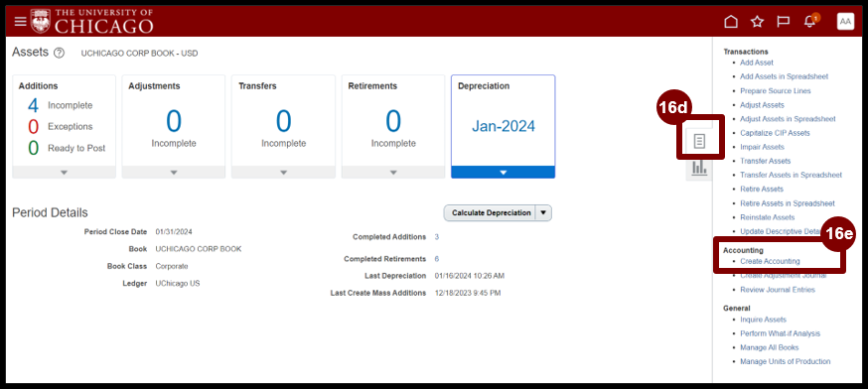The image size is (868, 389).
Task: Open Favorites star icon
Action: (757, 22)
